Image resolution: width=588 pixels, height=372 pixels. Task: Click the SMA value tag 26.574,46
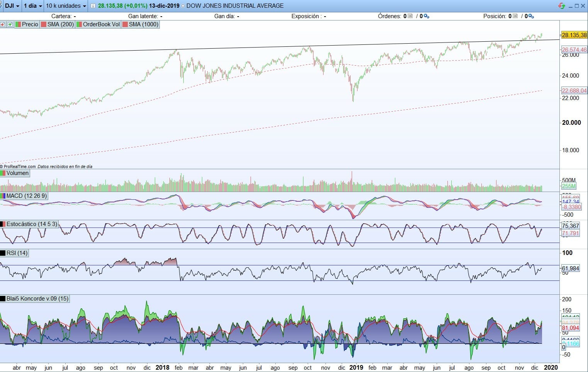pos(574,50)
